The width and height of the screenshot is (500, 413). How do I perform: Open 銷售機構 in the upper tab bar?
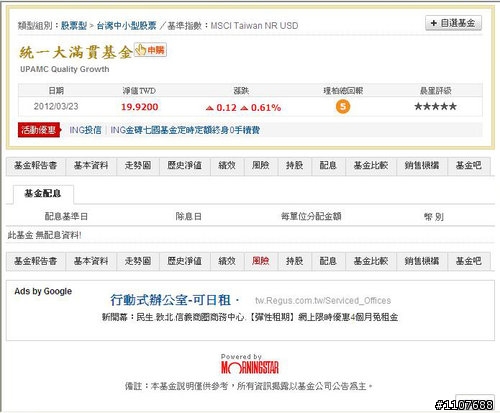pos(422,165)
